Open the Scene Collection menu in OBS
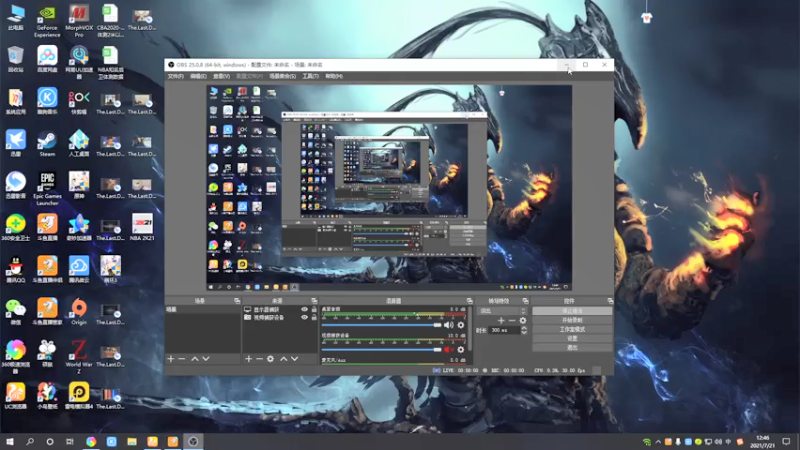Viewport: 800px width, 450px height. tap(282, 76)
